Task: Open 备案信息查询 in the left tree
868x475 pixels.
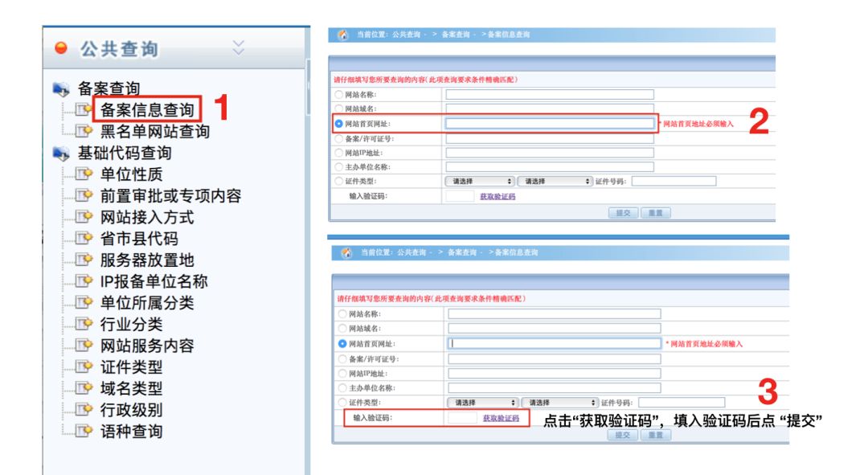Action: point(147,109)
